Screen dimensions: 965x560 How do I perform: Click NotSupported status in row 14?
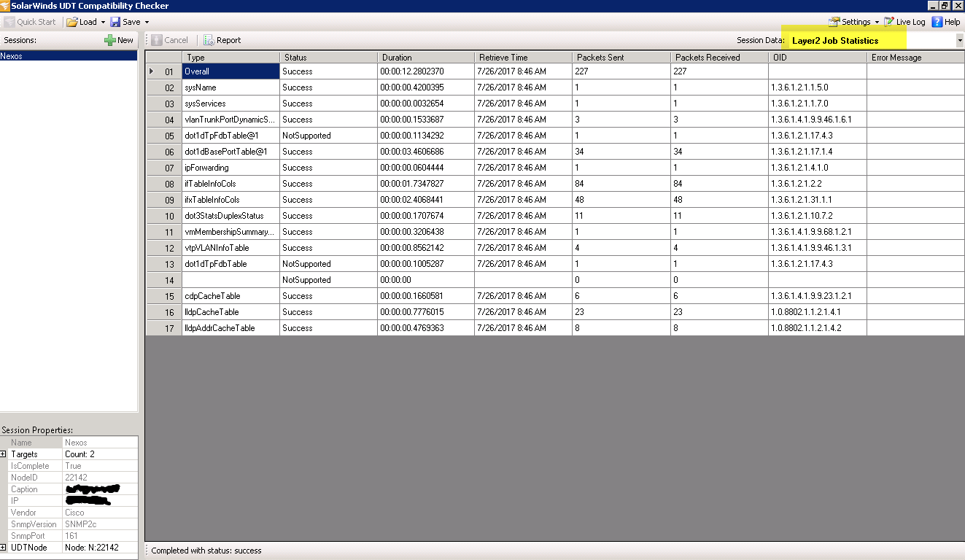coord(328,280)
